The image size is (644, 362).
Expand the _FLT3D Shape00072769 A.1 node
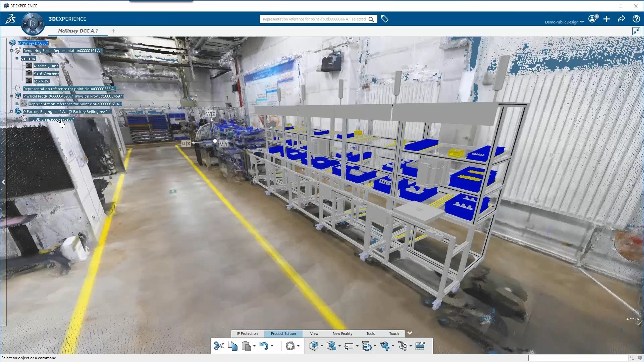coord(17,119)
